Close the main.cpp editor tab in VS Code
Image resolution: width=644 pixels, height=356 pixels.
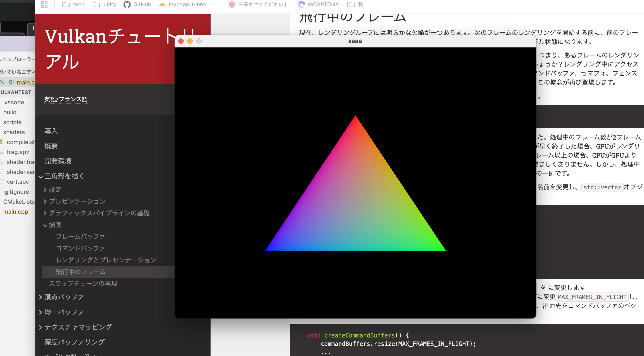2,82
